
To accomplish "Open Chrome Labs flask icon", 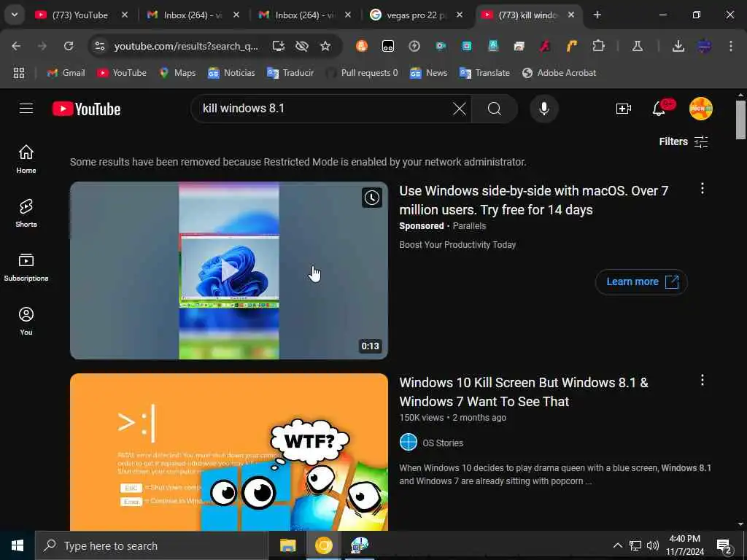I will 638,46.
